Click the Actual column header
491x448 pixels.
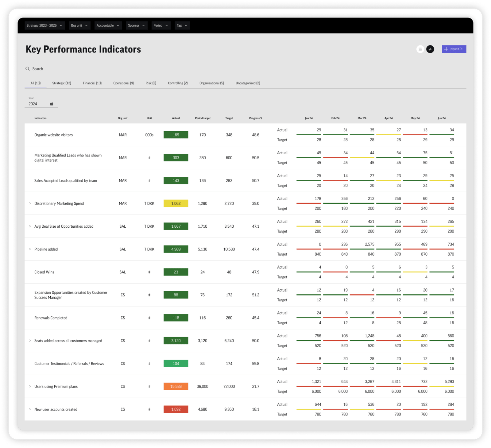tap(176, 118)
